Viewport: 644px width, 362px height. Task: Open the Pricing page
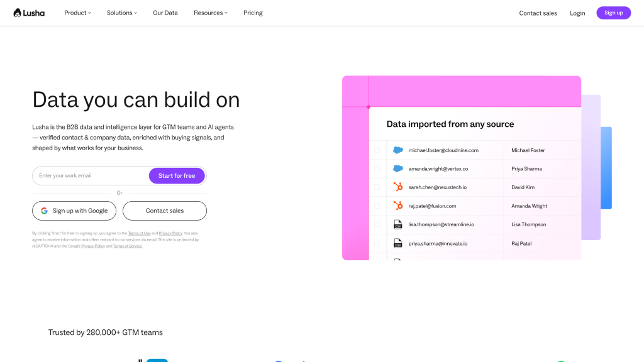pos(253,13)
